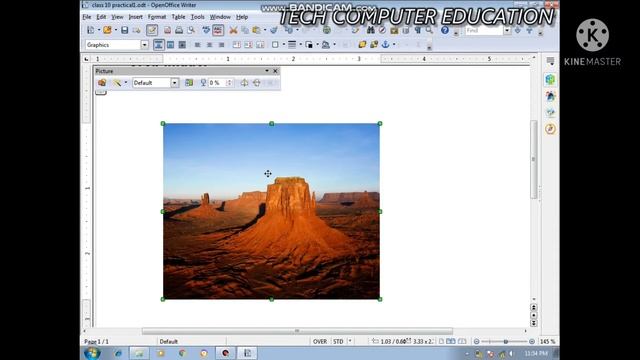Flip picture horizontally icon
Viewport: 640px width, 360px height.
coord(244,83)
